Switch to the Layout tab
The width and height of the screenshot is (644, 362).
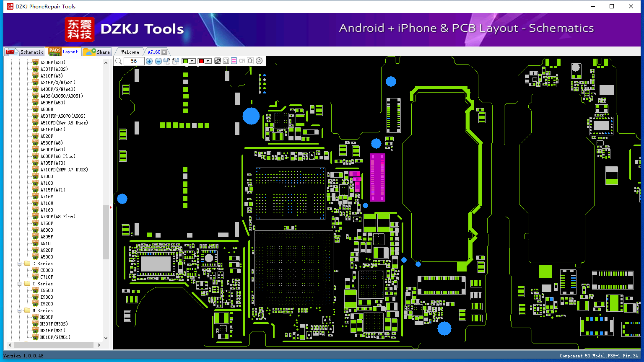coord(64,52)
